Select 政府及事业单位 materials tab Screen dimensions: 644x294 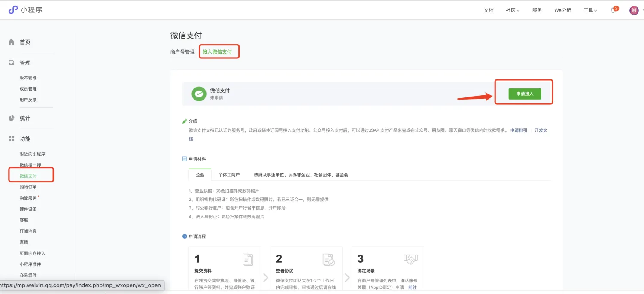click(301, 175)
